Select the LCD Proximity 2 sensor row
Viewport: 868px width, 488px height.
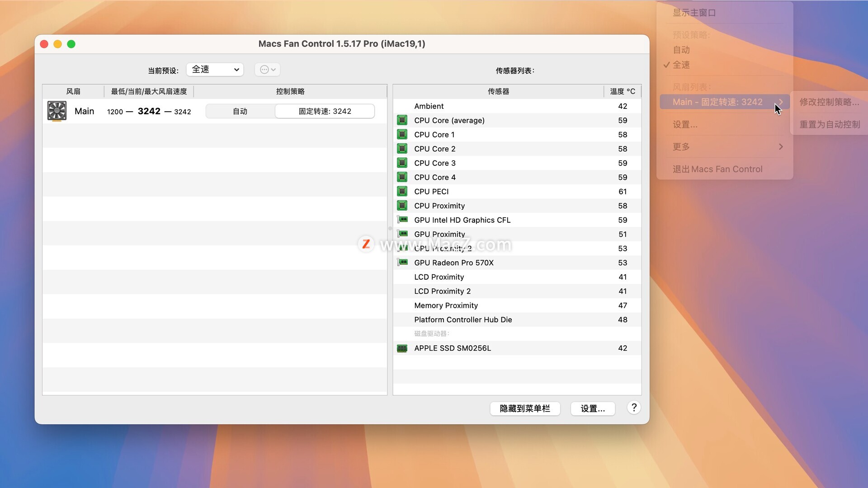(517, 291)
